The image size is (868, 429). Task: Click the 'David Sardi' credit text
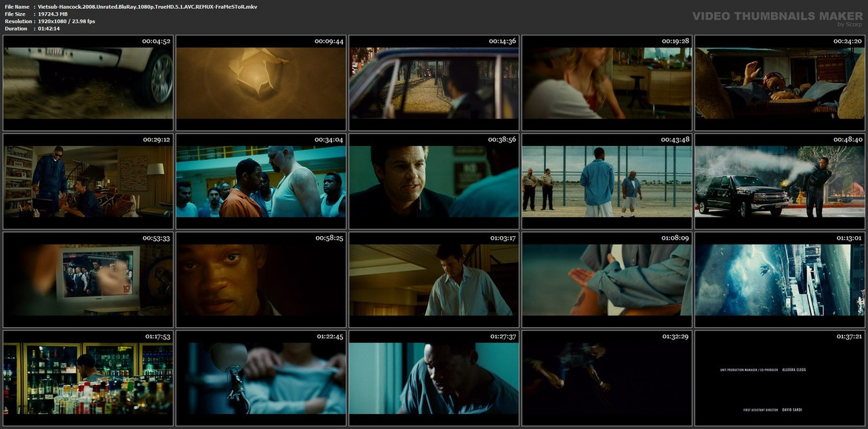point(793,410)
